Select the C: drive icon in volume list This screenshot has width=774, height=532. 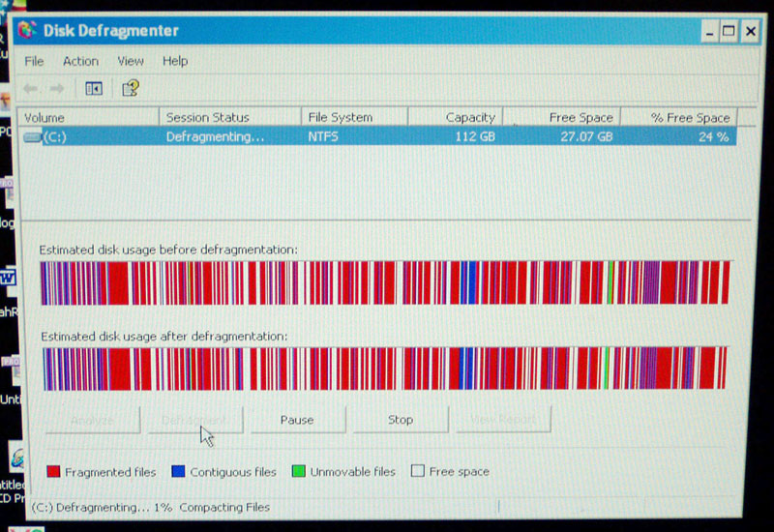[33, 136]
